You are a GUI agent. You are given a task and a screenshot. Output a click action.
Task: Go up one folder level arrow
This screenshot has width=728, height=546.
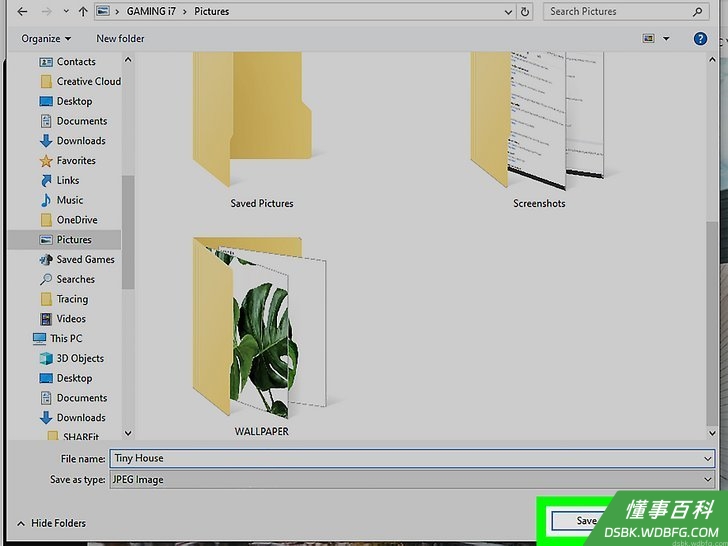pyautogui.click(x=83, y=12)
